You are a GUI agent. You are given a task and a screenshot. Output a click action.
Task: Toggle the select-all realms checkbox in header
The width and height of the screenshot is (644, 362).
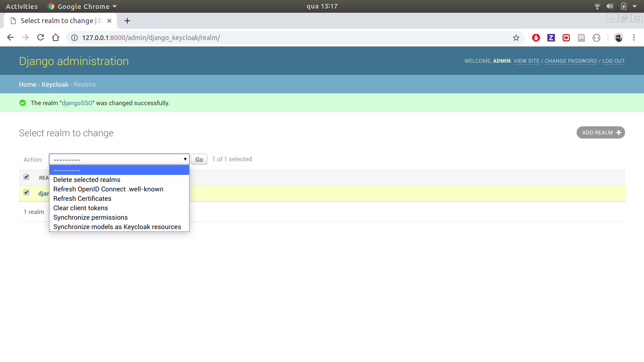tap(26, 177)
